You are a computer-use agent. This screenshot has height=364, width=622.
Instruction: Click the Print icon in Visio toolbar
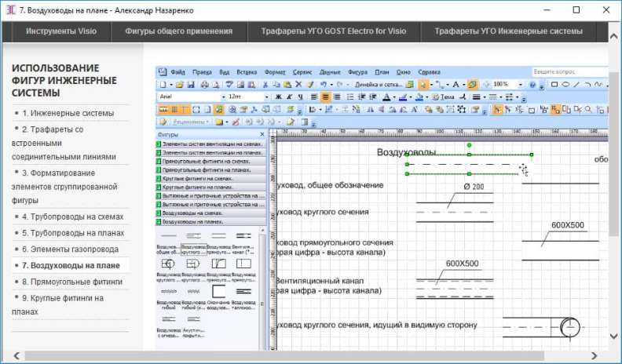click(x=205, y=85)
